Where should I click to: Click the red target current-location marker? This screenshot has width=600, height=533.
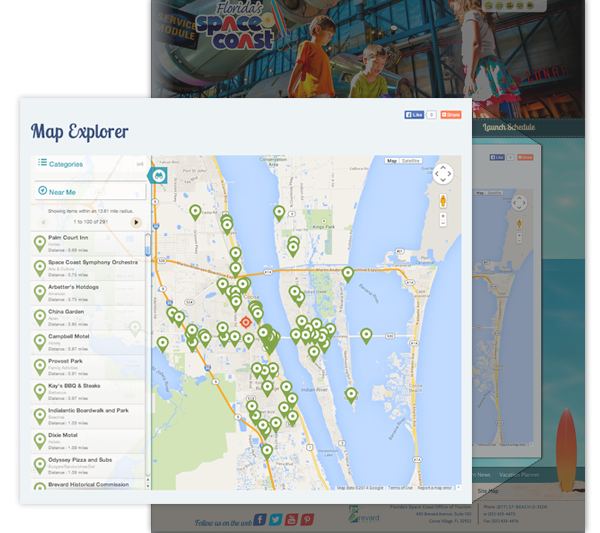coord(246,322)
